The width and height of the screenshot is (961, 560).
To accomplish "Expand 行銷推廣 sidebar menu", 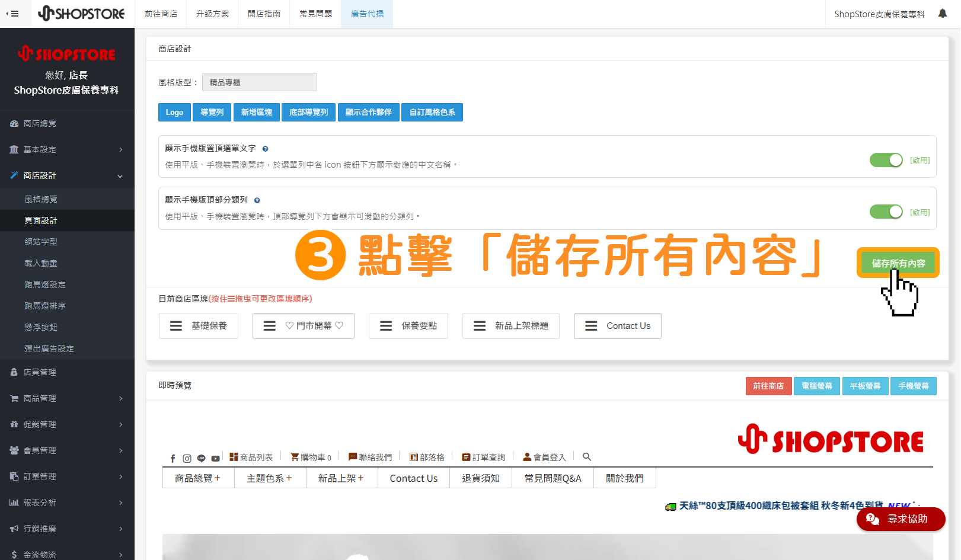I will 67,529.
